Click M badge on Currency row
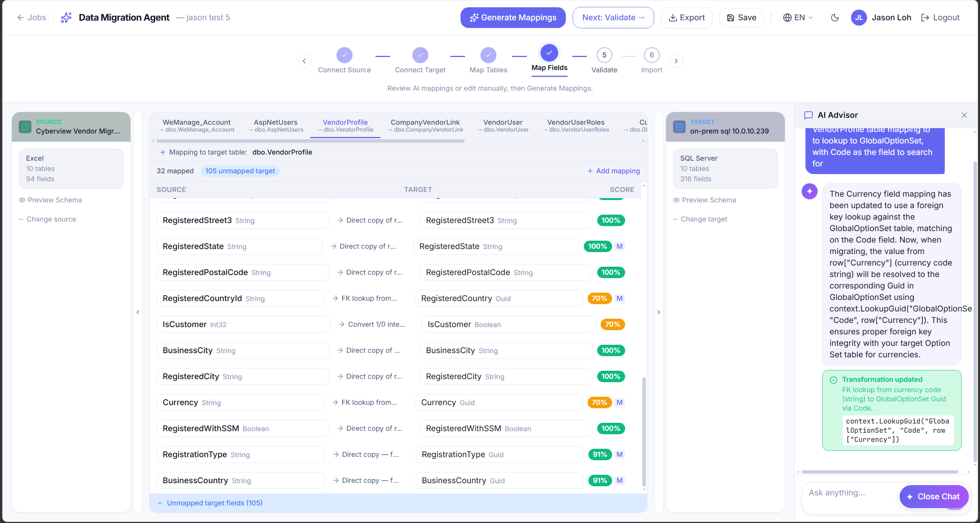980x523 pixels. pos(620,402)
